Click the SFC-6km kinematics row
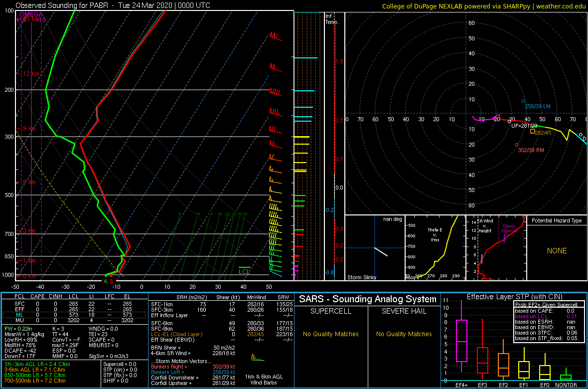588x389 pixels. 222,323
